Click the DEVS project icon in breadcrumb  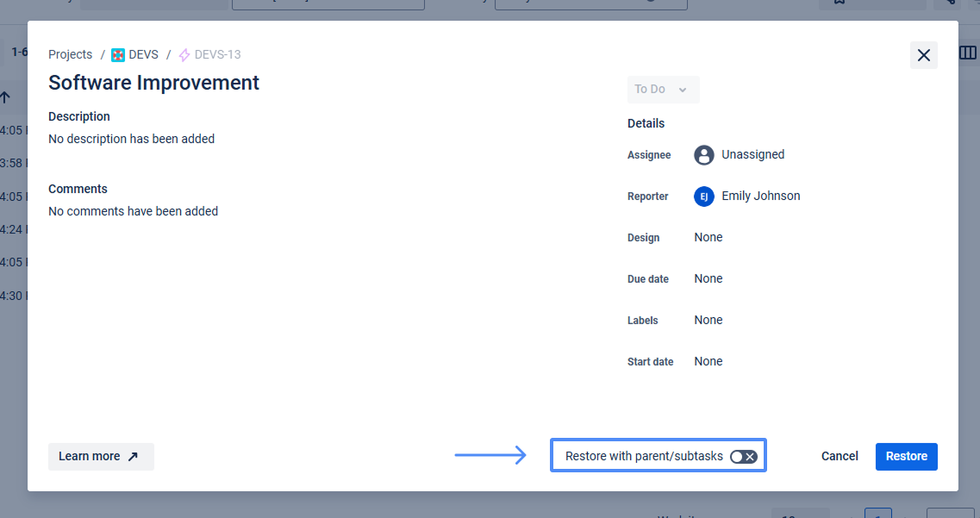click(118, 55)
